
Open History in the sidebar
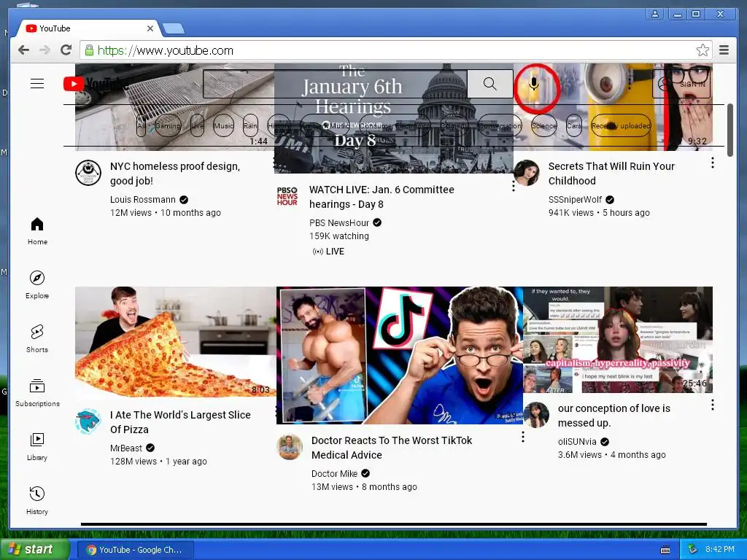tap(37, 500)
